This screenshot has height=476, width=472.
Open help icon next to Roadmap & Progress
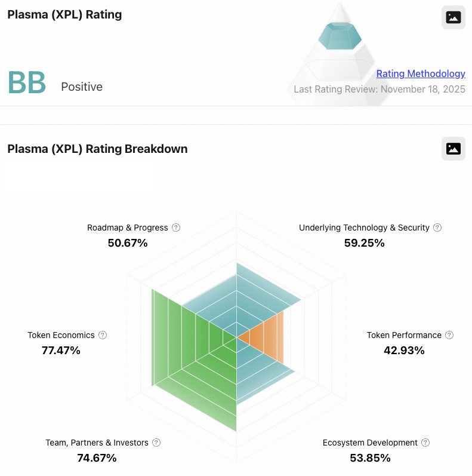(176, 228)
